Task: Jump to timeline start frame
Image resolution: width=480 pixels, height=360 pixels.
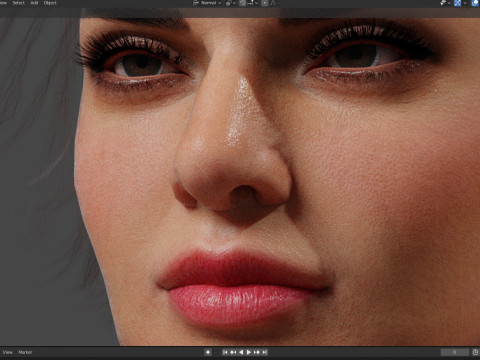Action: point(225,352)
